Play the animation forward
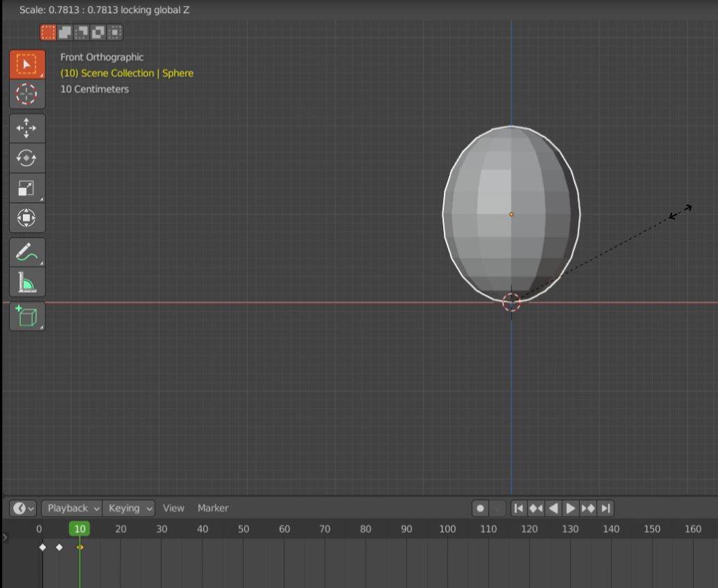The width and height of the screenshot is (718, 588). 571,508
